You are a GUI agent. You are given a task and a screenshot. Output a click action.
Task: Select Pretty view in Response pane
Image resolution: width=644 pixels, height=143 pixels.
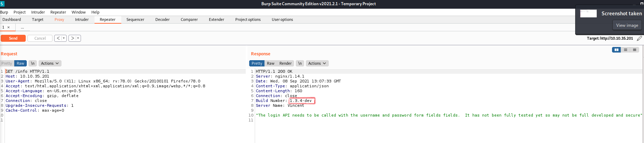coord(257,63)
